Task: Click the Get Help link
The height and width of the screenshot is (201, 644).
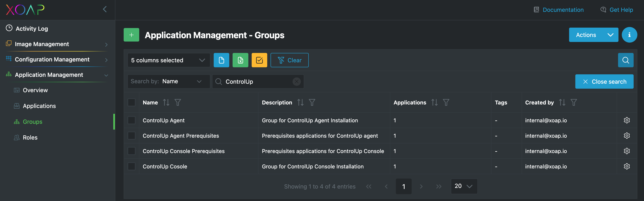Action: click(x=617, y=10)
